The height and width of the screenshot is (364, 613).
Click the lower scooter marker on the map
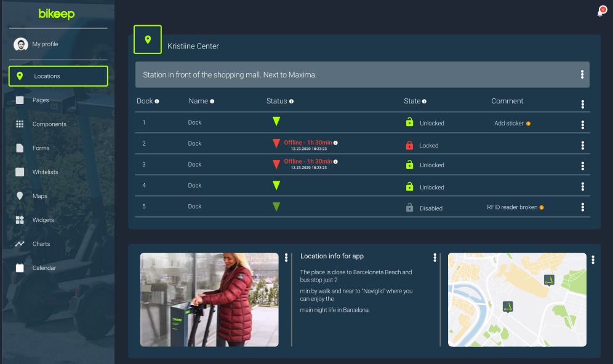[508, 307]
